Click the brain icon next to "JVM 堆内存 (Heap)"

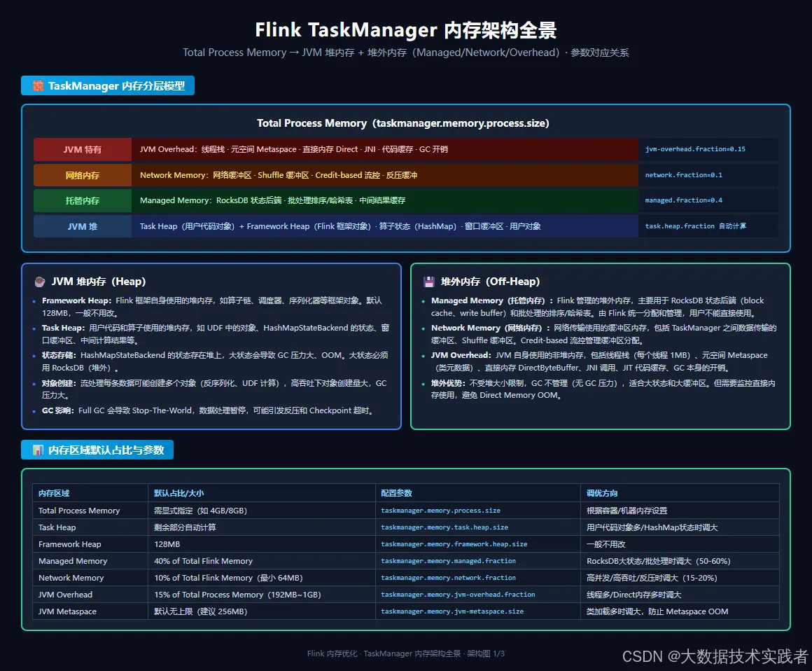39,282
